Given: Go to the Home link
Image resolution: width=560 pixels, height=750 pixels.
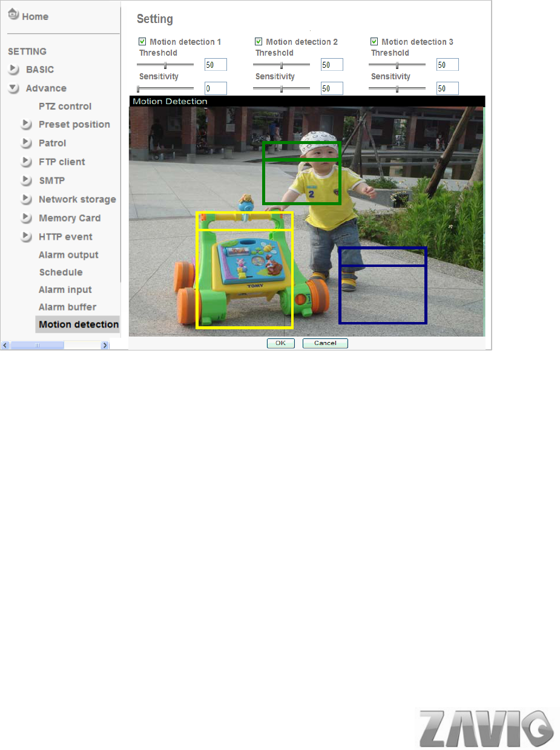Looking at the screenshot, I should [x=35, y=16].
